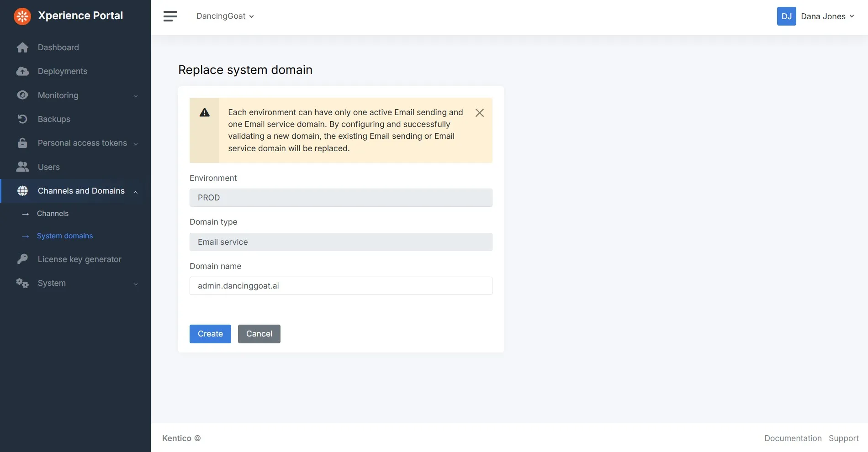Click the Deployments cloud upload icon
Image resolution: width=868 pixels, height=452 pixels.
(x=22, y=71)
